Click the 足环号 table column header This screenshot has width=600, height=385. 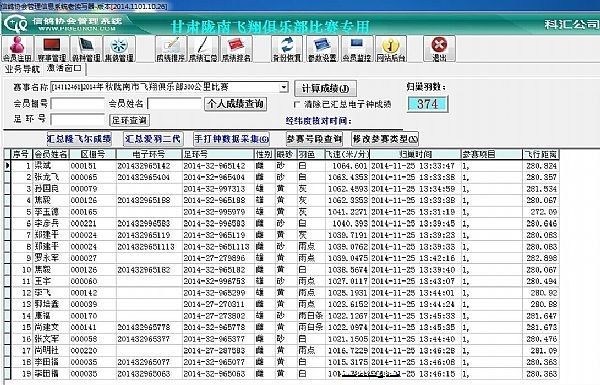(x=218, y=154)
